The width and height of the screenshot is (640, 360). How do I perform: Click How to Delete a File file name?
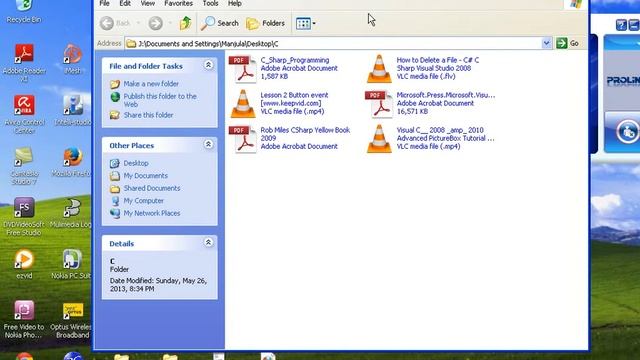(x=438, y=64)
